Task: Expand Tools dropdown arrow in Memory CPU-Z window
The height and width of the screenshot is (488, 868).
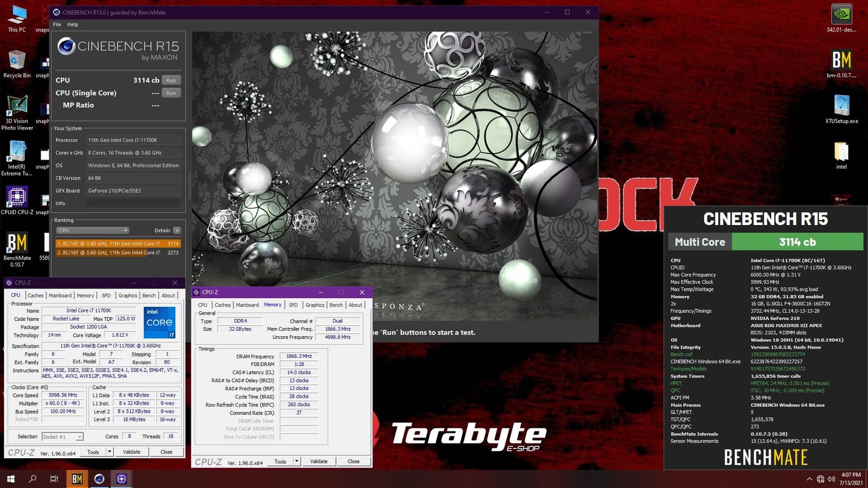Action: 297,461
